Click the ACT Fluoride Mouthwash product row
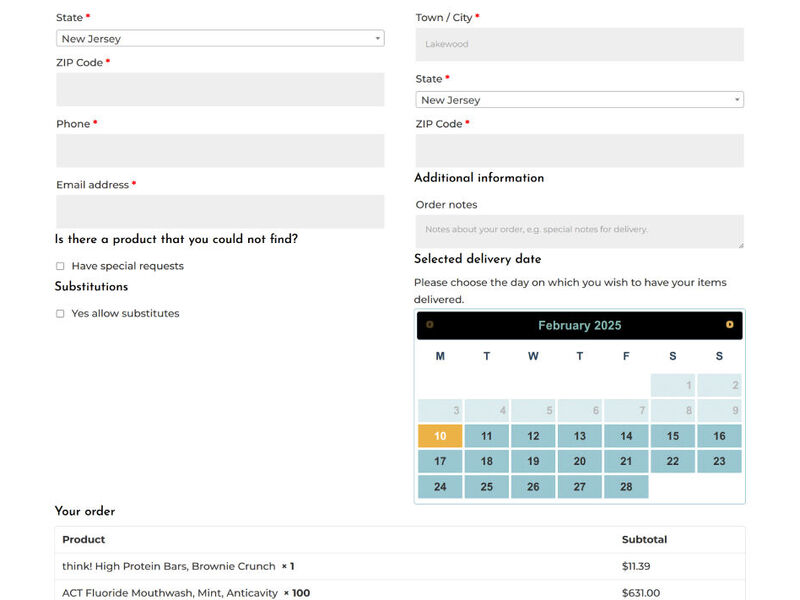Viewport: 800px width, 600px height. [399, 591]
